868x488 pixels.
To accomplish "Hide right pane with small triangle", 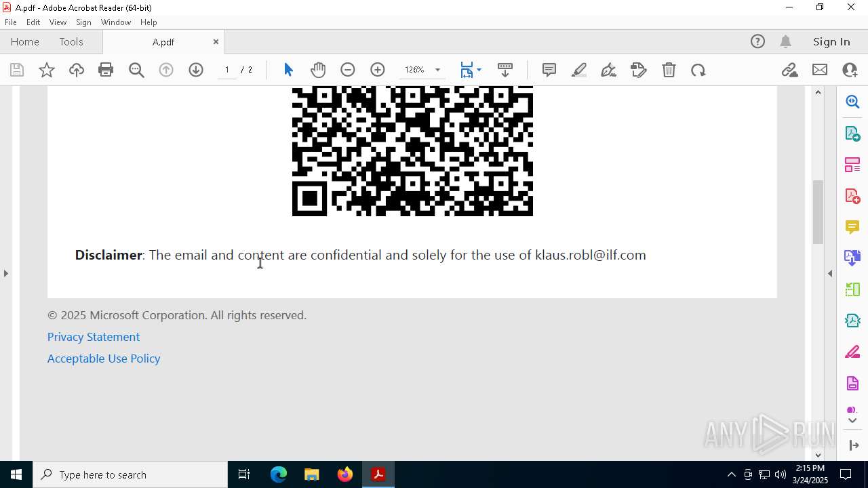I will point(830,273).
